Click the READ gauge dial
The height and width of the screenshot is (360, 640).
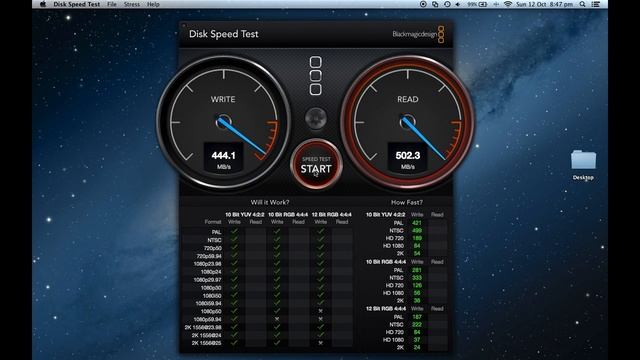[407, 122]
